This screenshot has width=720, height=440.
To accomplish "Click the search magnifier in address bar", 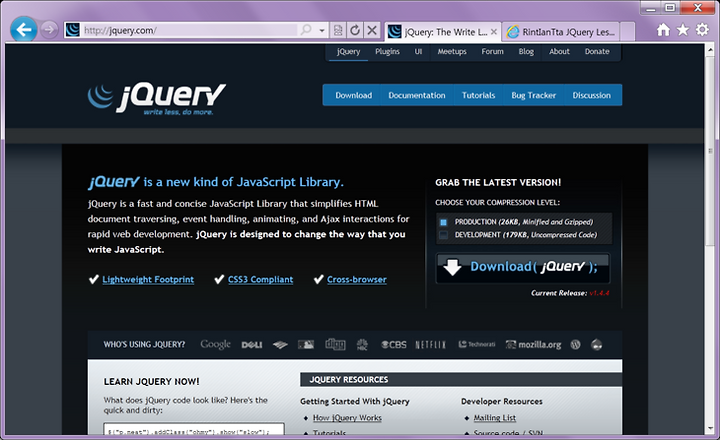I will [x=306, y=30].
